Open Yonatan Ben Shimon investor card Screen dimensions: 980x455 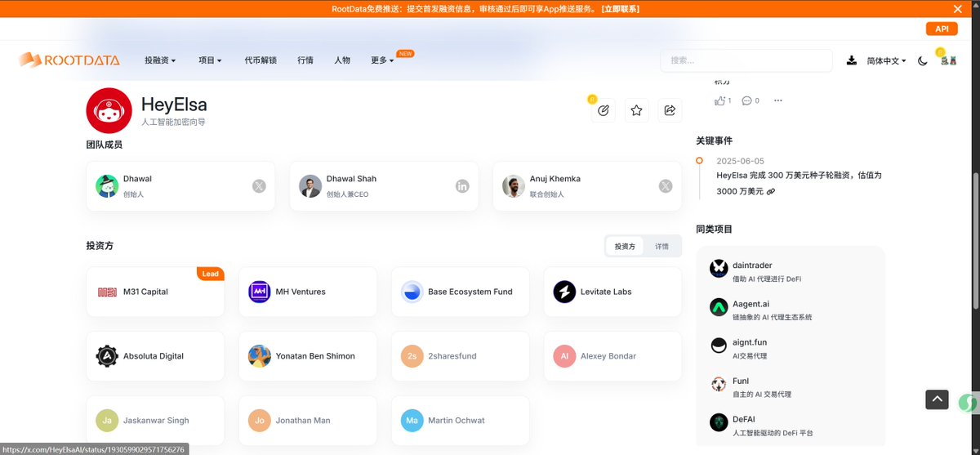click(308, 356)
